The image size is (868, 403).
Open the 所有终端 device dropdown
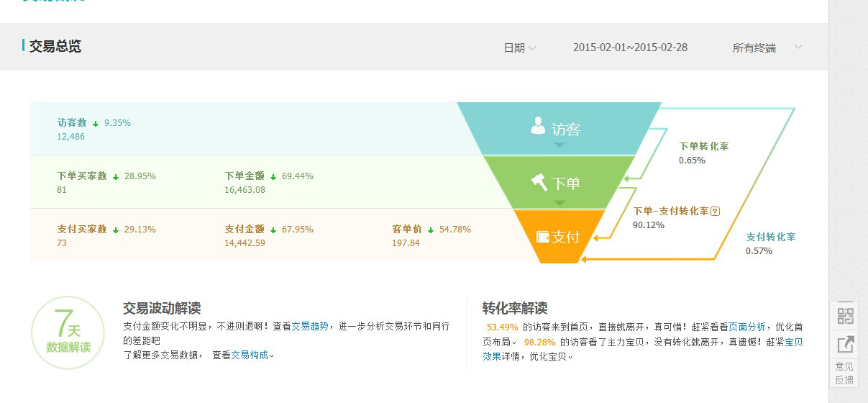pyautogui.click(x=767, y=48)
